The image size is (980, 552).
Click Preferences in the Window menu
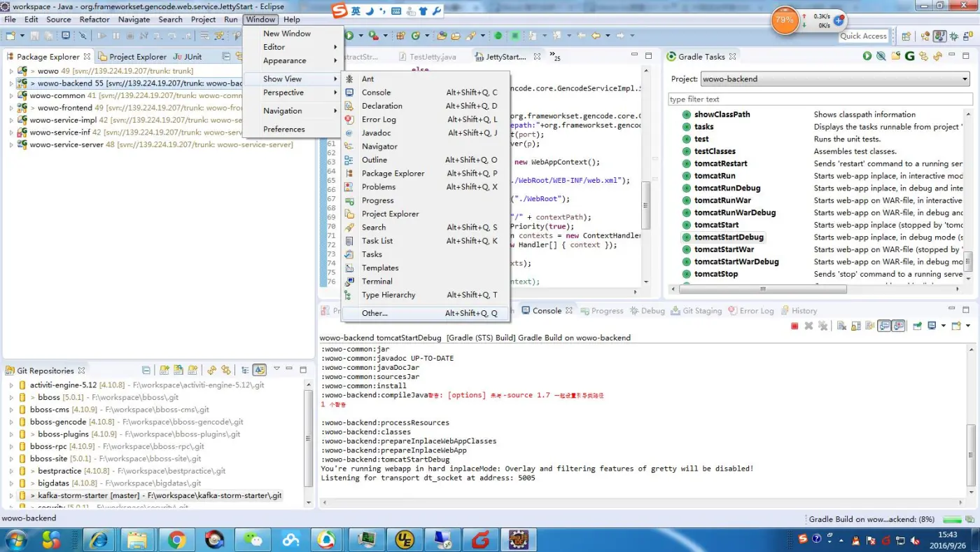pos(292,129)
